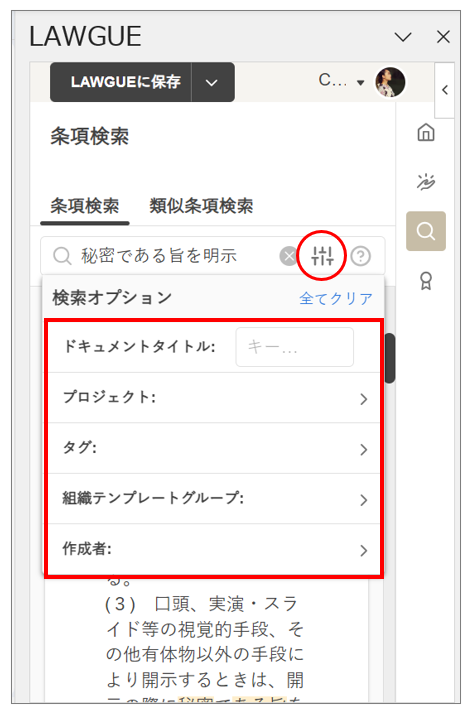The width and height of the screenshot is (472, 710).
Task: Open the hand sparkle icon in sidebar
Action: [426, 182]
